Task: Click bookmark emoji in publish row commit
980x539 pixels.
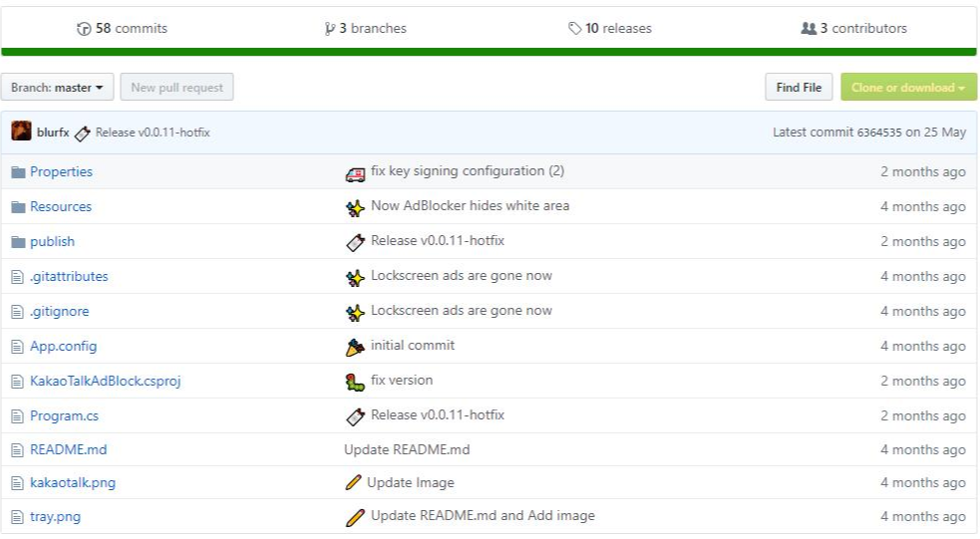Action: (x=355, y=243)
